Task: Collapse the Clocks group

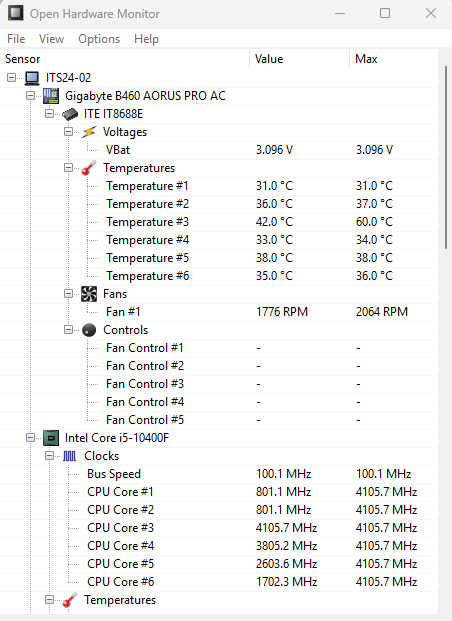Action: (50, 455)
